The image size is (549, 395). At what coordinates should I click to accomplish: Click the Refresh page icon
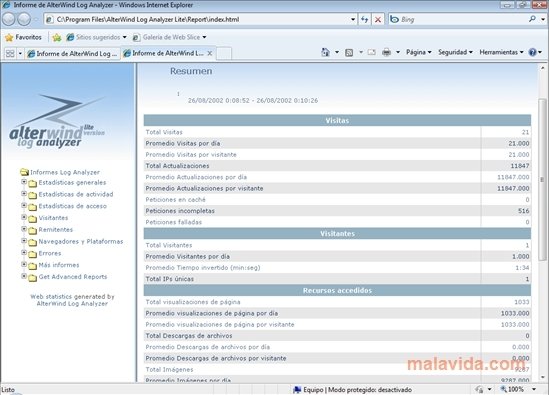364,20
